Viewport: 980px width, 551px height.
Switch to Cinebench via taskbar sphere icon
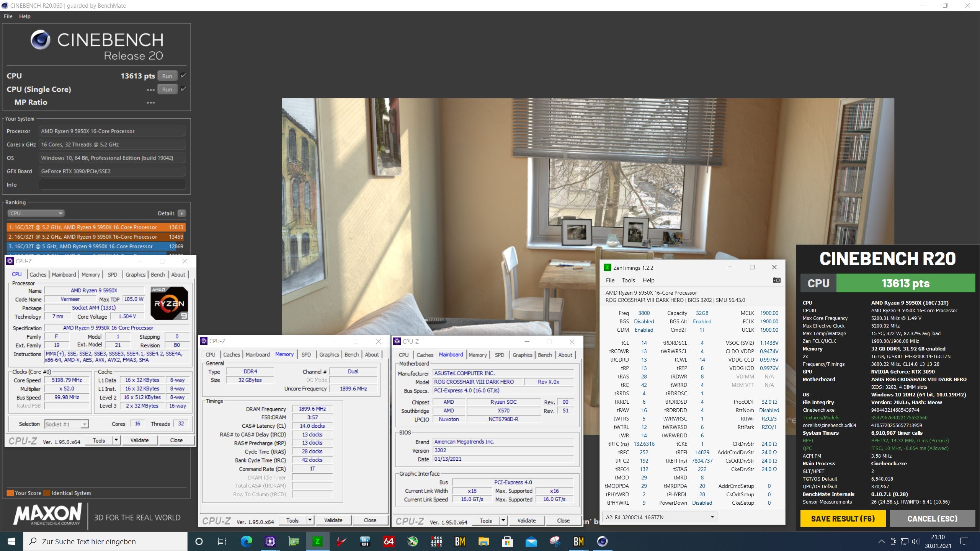(602, 541)
